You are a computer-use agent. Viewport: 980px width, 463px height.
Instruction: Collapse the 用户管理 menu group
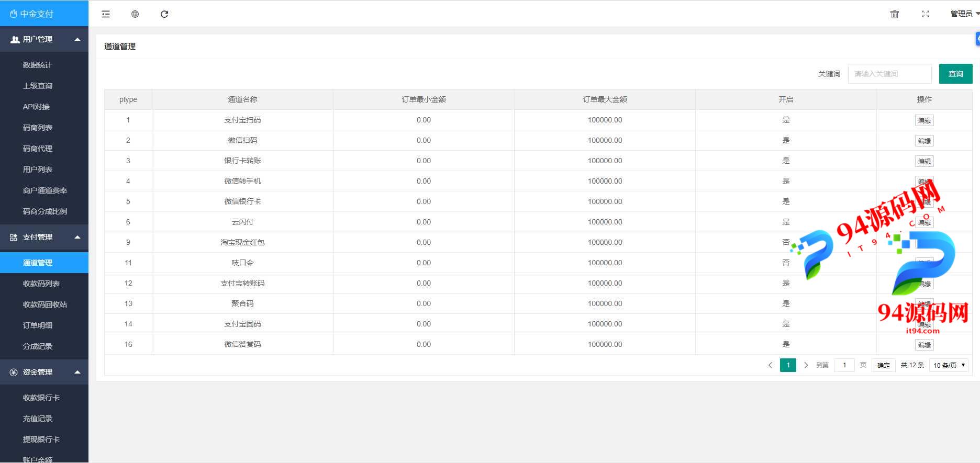pos(44,39)
